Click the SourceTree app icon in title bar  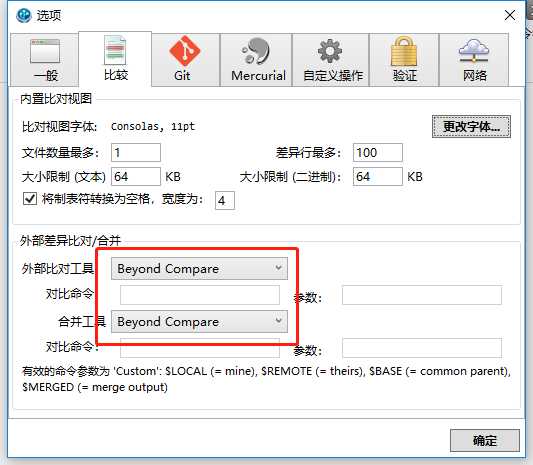pos(24,15)
